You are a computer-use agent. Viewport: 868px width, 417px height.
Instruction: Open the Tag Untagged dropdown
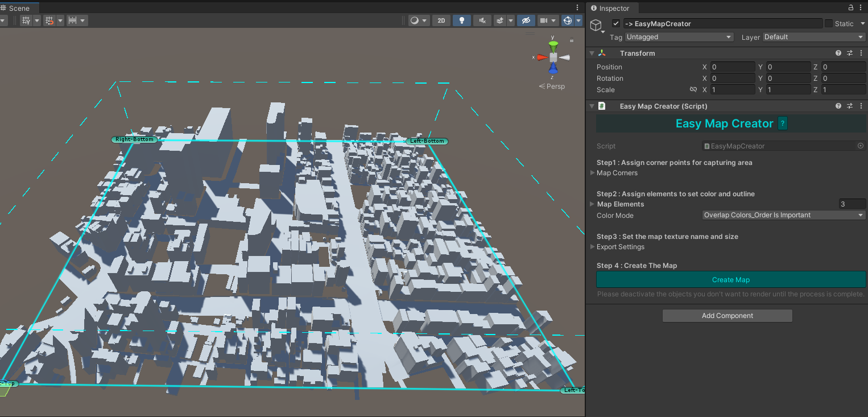pyautogui.click(x=679, y=37)
